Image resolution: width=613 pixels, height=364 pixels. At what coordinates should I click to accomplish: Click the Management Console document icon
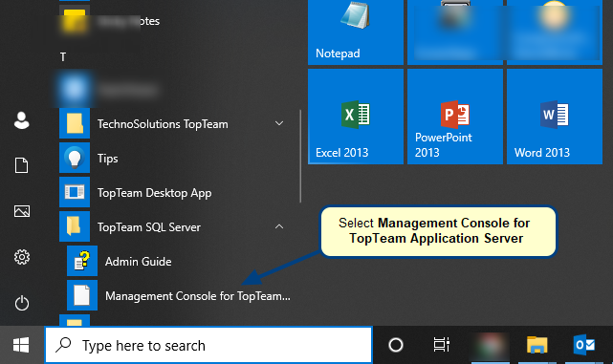pyautogui.click(x=82, y=295)
